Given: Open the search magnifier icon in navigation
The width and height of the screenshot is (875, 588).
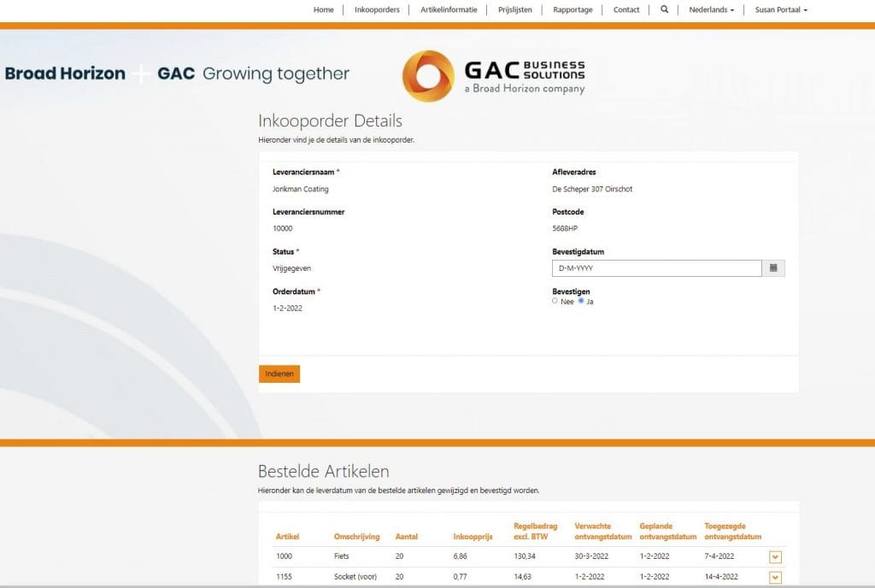Looking at the screenshot, I should 664,9.
